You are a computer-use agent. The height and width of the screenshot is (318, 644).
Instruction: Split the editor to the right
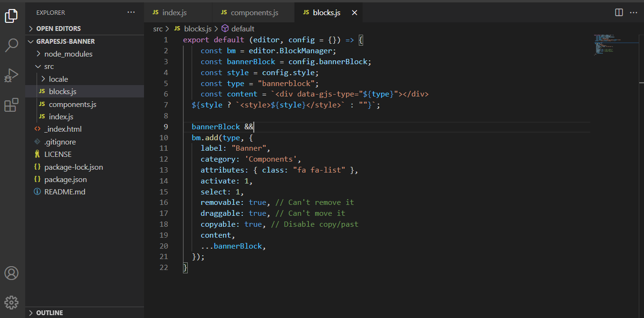click(619, 12)
